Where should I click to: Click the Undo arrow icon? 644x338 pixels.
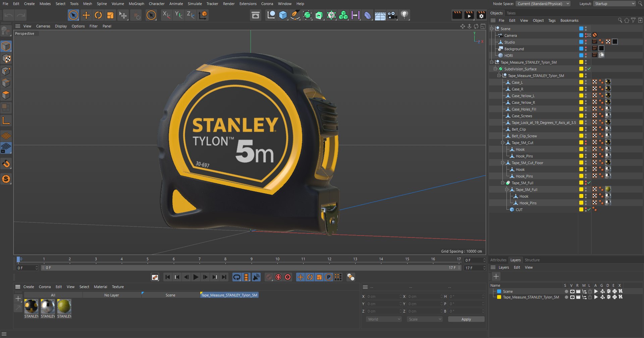[x=9, y=15]
